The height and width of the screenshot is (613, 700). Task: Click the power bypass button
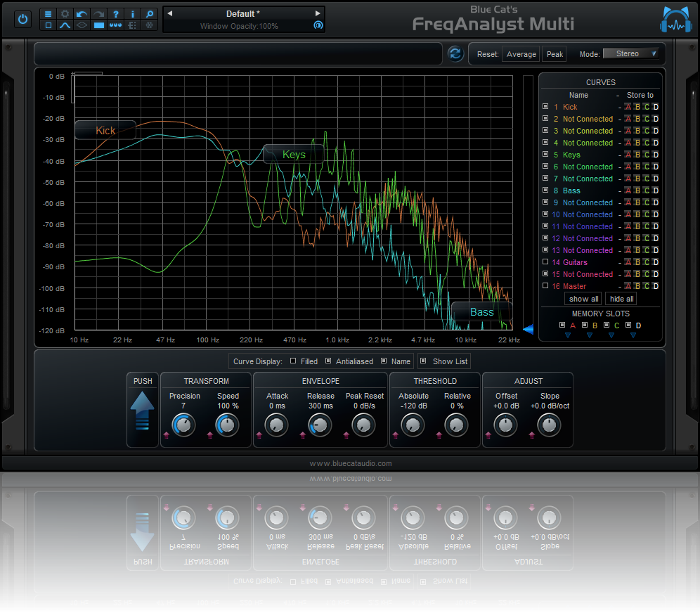23,19
